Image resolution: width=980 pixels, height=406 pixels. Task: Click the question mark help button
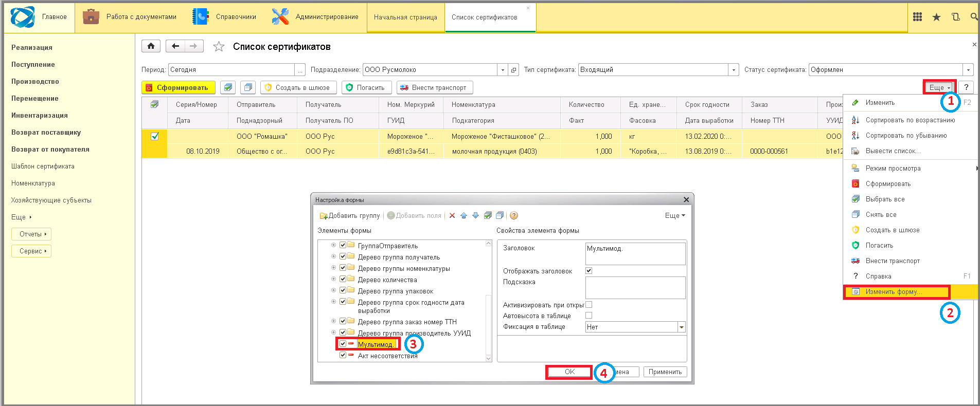966,87
